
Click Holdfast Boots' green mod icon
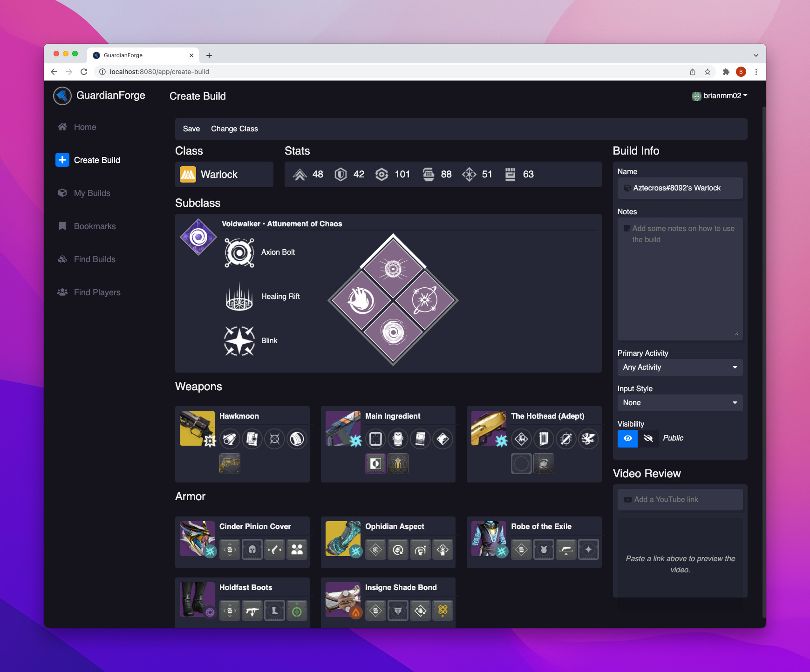[x=297, y=611]
